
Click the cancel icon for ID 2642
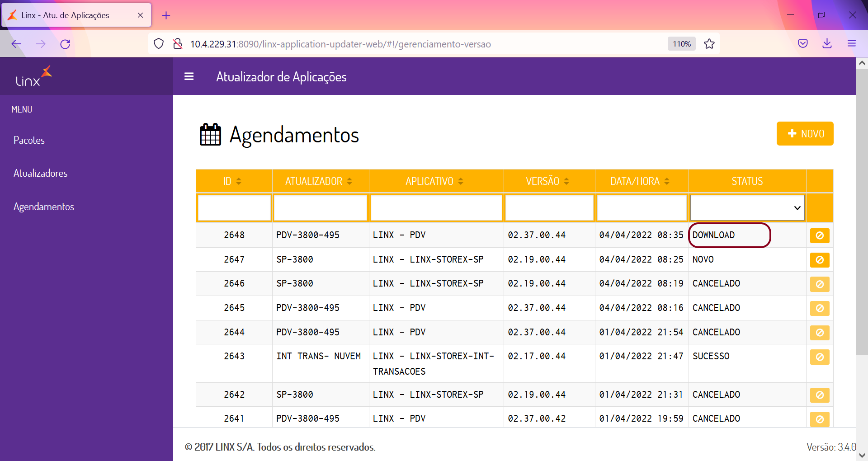coord(819,395)
